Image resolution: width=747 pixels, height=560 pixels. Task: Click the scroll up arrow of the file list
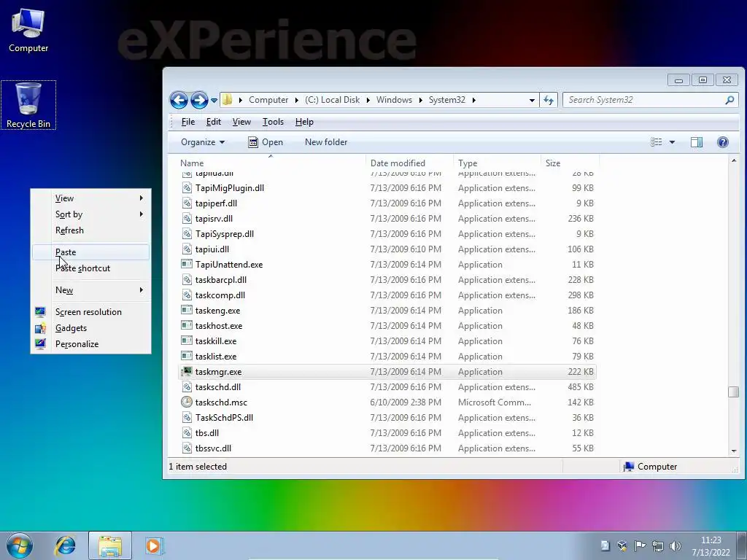[734, 161]
